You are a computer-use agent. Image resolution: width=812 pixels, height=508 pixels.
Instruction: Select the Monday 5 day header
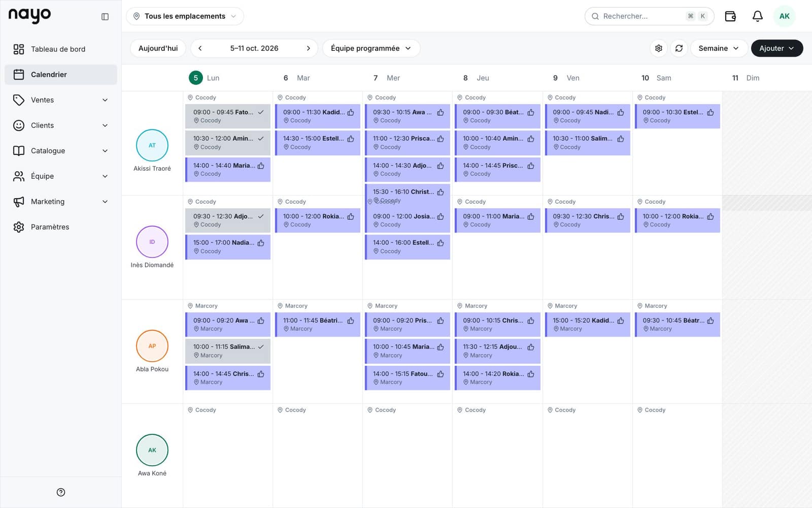(205, 78)
